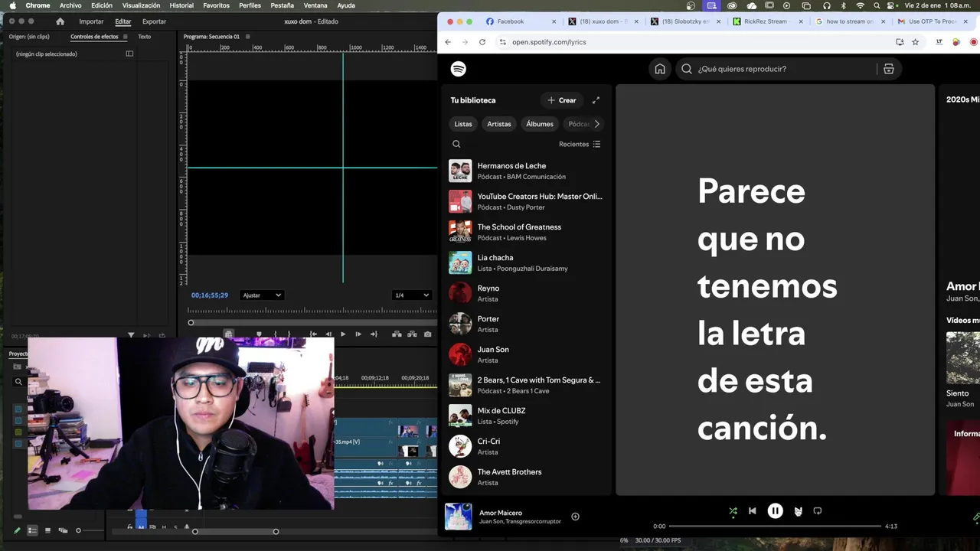
Task: Go to Out point in Program monitor
Action: coord(374,334)
